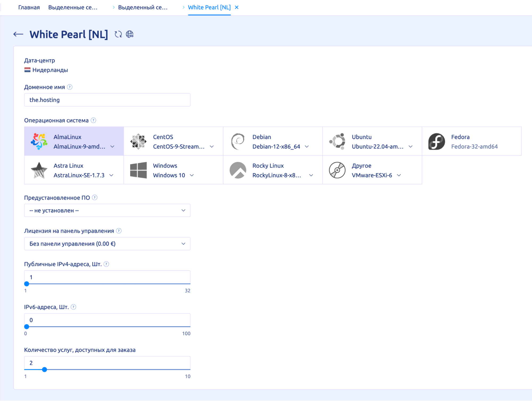
Task: Open help icon beside IPv6-адреса
Action: 73,307
